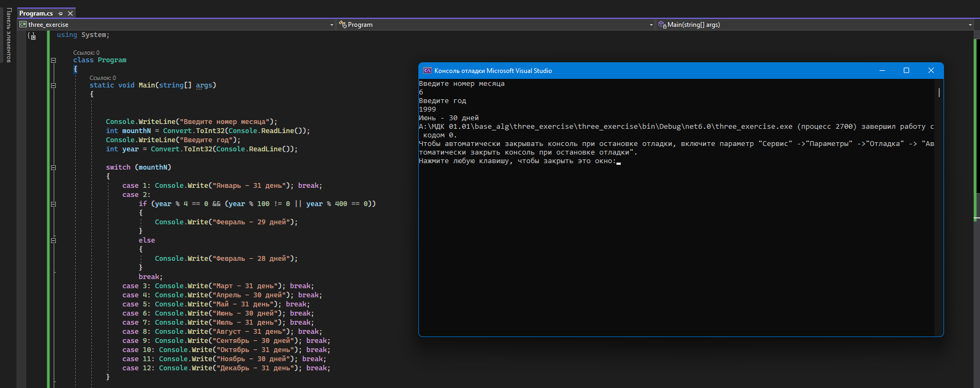The image size is (980, 388).
Task: Place cursor on 'int mounthN' declaration line
Action: [x=208, y=131]
